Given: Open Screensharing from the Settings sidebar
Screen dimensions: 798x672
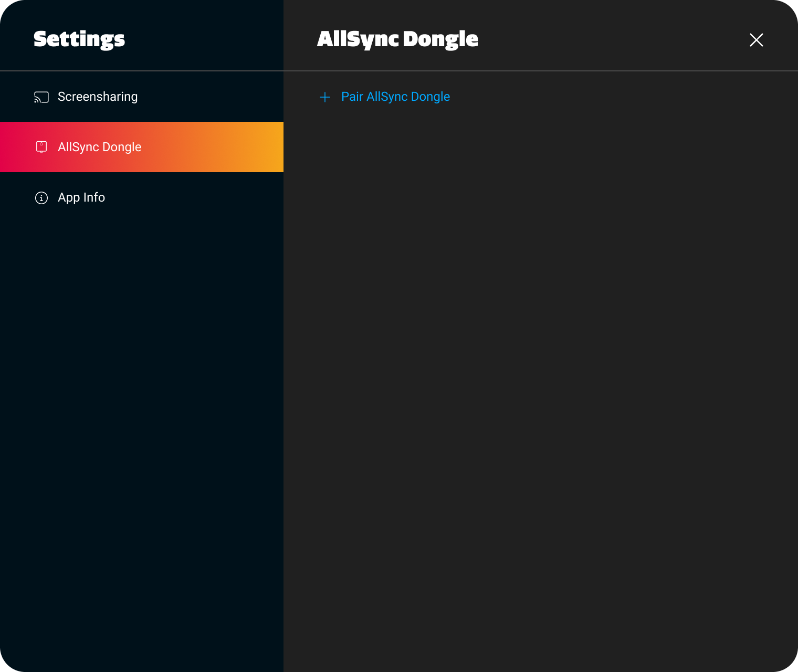Looking at the screenshot, I should (x=98, y=97).
